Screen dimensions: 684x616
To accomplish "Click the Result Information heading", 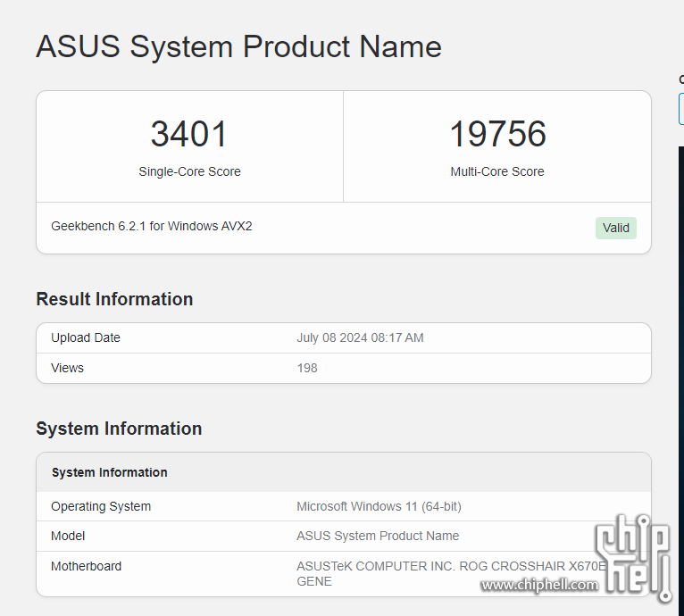I will (114, 299).
